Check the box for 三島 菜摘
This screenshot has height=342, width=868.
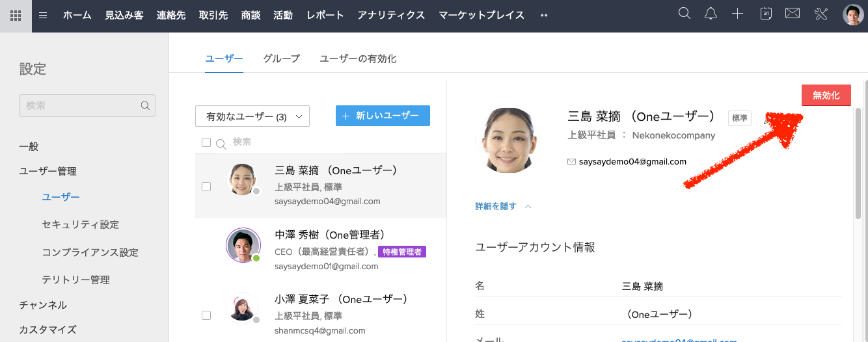[x=206, y=187]
